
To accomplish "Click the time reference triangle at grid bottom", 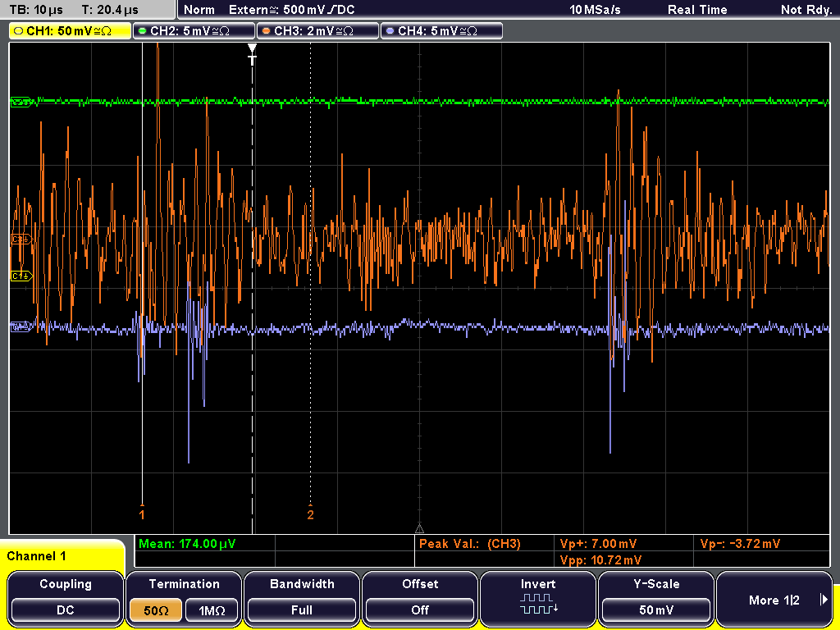I will (419, 529).
